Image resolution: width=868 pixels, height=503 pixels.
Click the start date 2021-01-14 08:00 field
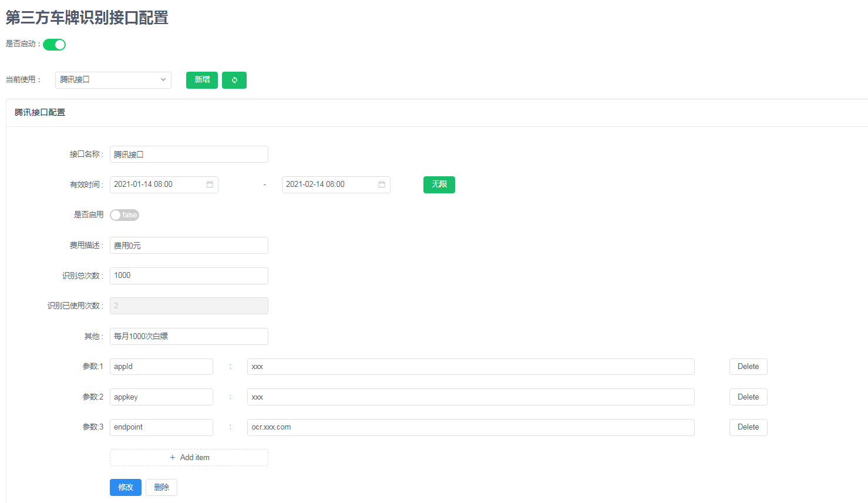point(164,185)
